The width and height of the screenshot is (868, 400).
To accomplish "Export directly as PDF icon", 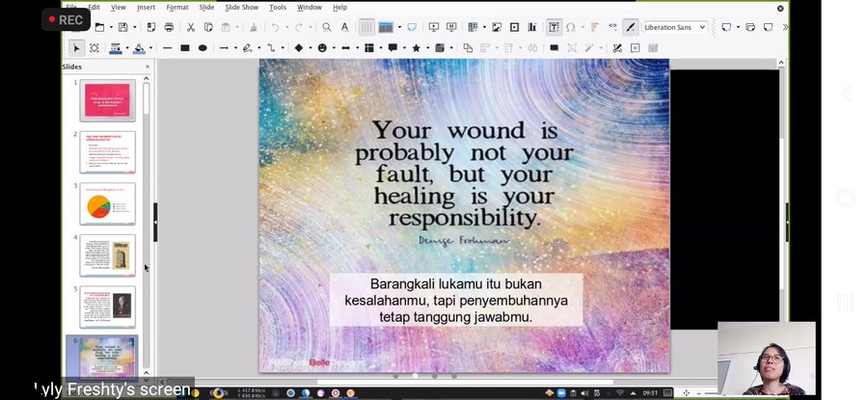I will [151, 27].
